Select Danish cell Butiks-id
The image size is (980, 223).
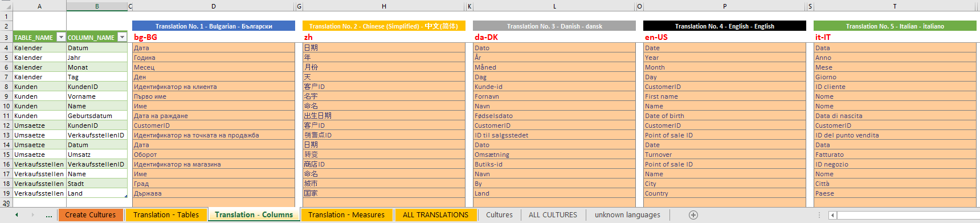(x=554, y=164)
